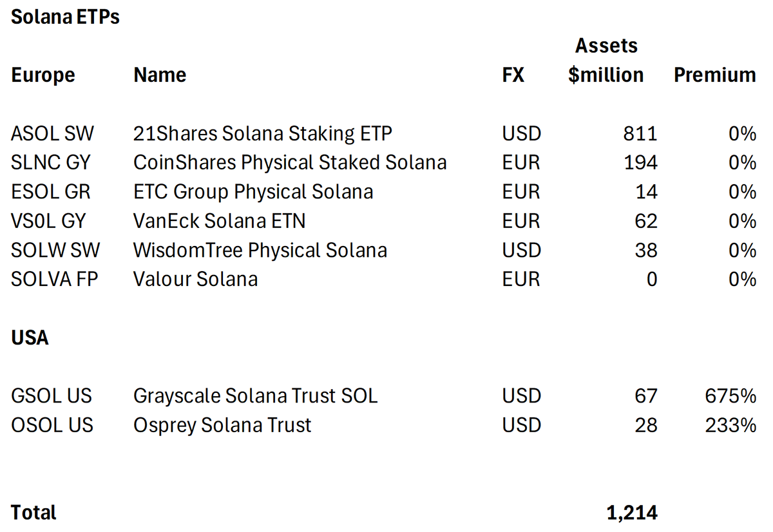
Task: Click the 811 assets value
Action: click(640, 134)
